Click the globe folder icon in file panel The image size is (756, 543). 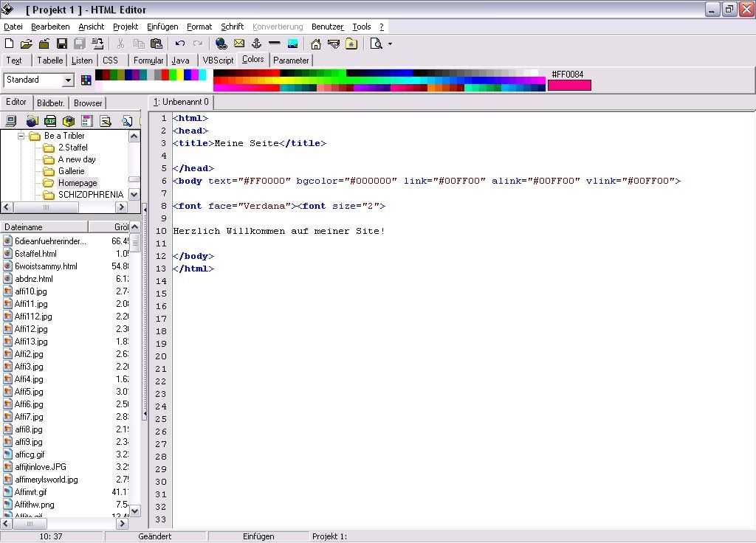(x=32, y=121)
